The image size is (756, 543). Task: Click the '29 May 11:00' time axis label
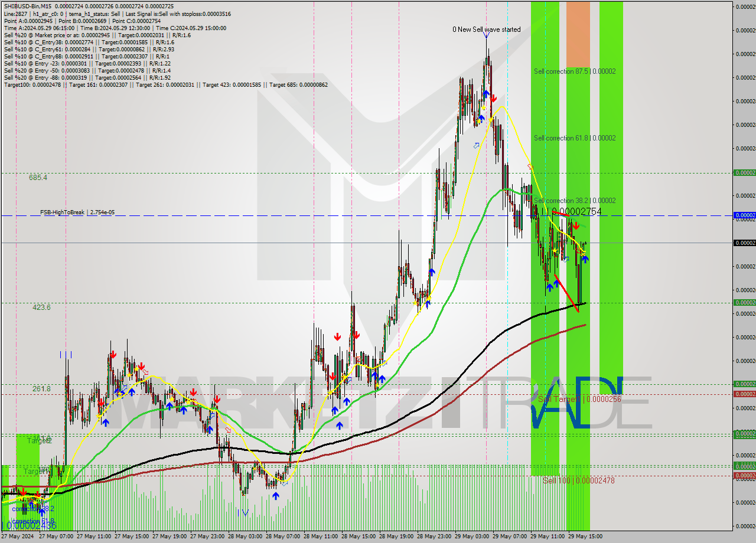pos(547,537)
